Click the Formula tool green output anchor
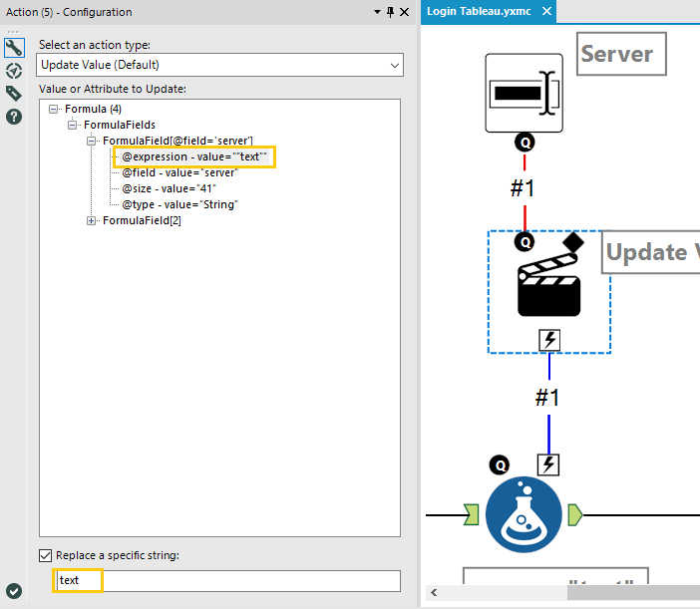The image size is (700, 609). [575, 515]
